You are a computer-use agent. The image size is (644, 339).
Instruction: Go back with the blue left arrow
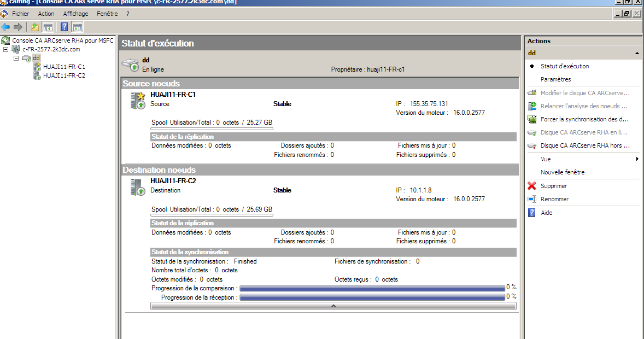click(x=5, y=27)
